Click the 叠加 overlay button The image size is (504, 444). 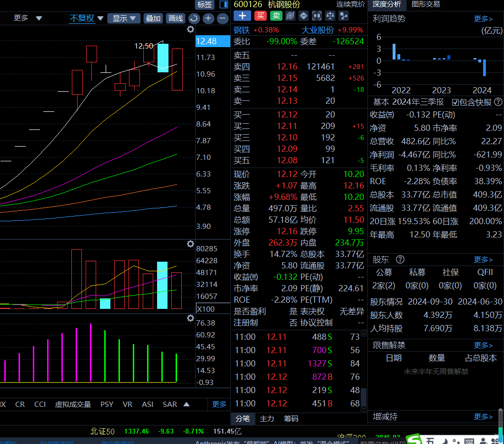(153, 19)
